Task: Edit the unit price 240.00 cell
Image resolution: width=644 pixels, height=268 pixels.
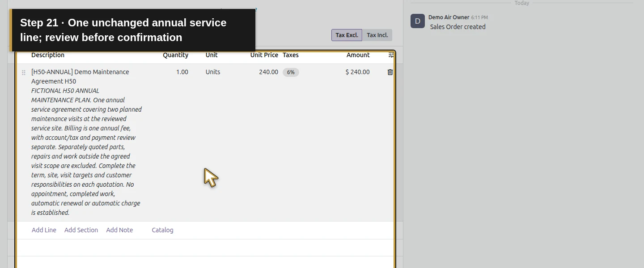Action: click(x=268, y=72)
